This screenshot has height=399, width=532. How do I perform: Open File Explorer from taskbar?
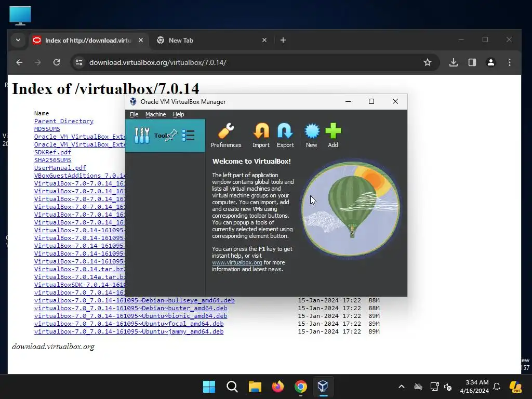255,387
